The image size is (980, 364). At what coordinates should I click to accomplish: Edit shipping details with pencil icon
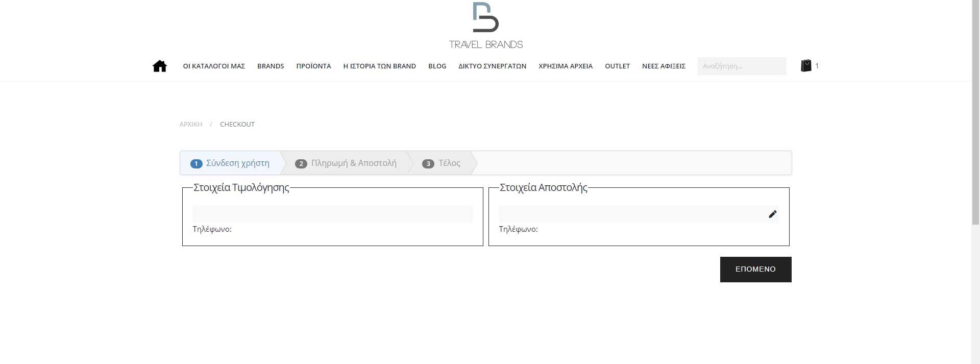[x=773, y=214]
